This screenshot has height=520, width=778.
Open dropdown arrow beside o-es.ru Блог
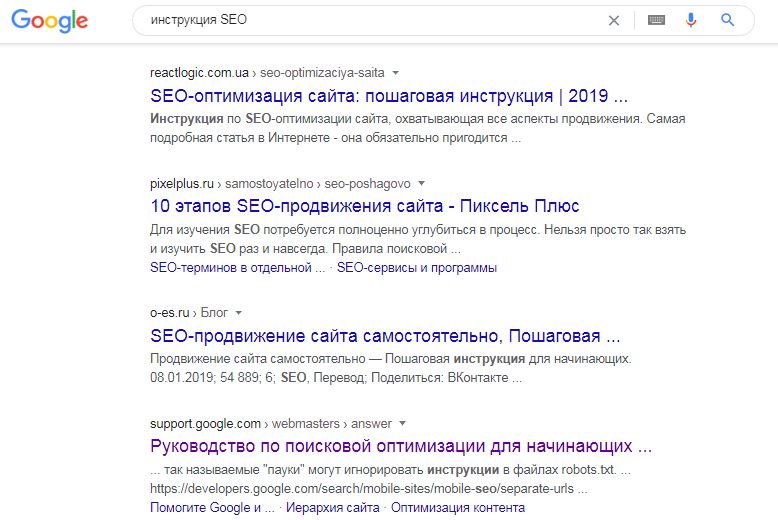[240, 313]
